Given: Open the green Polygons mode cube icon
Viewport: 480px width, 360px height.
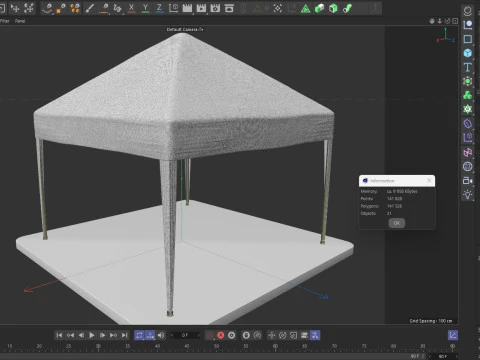Looking at the screenshot, I should (333, 8).
